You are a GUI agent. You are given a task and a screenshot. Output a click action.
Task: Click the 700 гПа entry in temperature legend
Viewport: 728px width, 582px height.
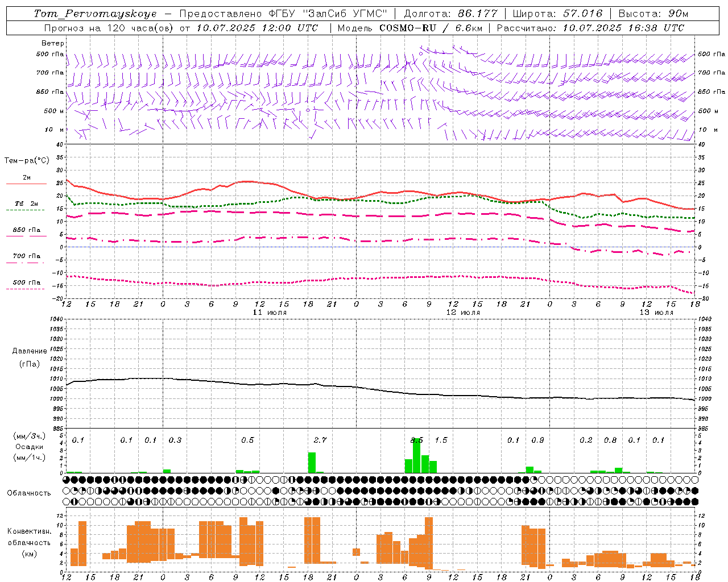coord(27,256)
